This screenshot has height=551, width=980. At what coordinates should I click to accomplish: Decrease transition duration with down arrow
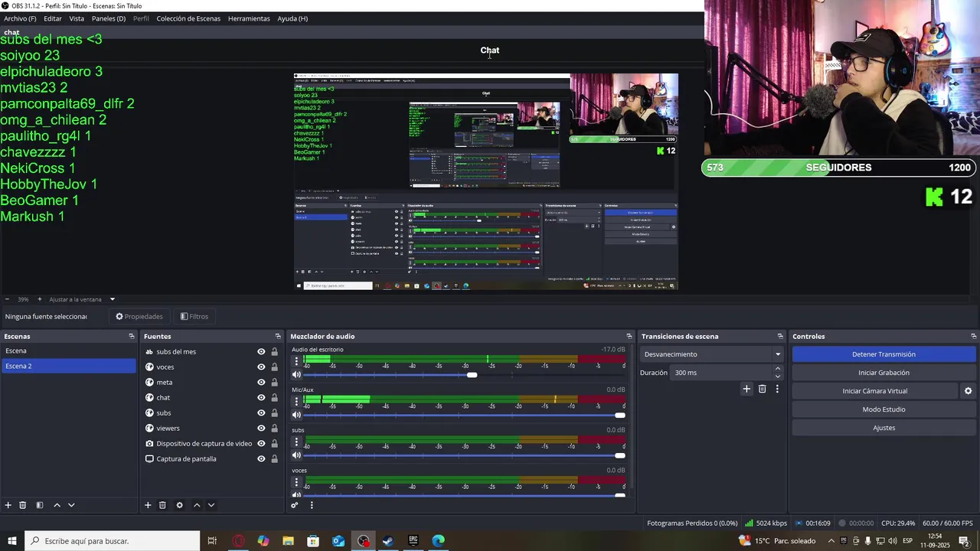tap(778, 377)
